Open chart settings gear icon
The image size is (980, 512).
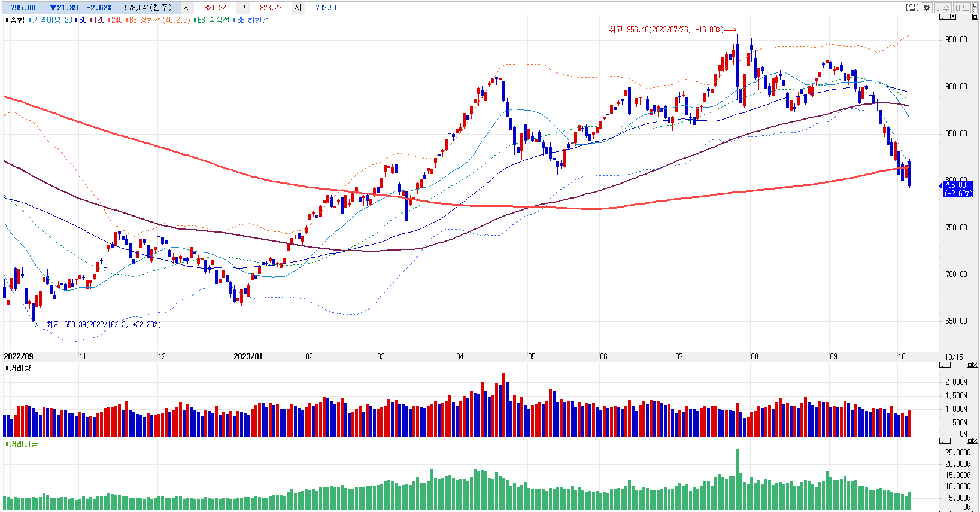click(927, 8)
